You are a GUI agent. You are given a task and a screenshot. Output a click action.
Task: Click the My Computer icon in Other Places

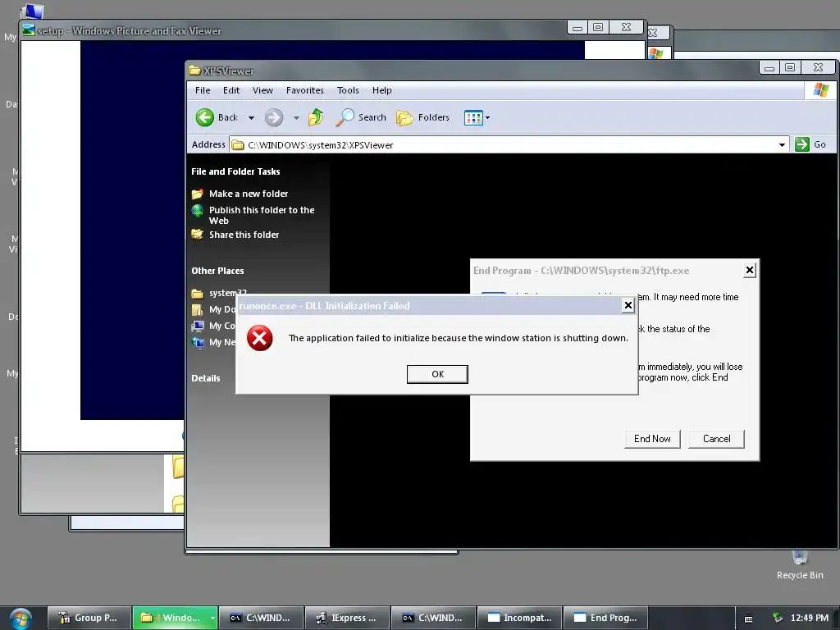tap(198, 326)
